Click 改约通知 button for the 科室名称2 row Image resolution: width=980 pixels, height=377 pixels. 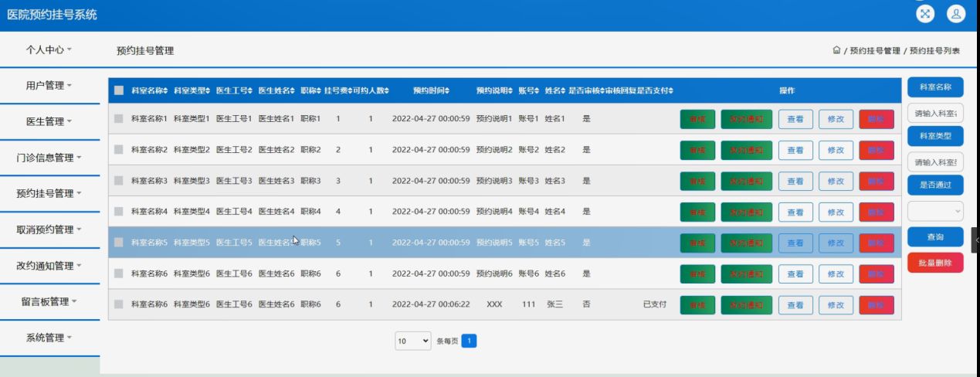(746, 150)
